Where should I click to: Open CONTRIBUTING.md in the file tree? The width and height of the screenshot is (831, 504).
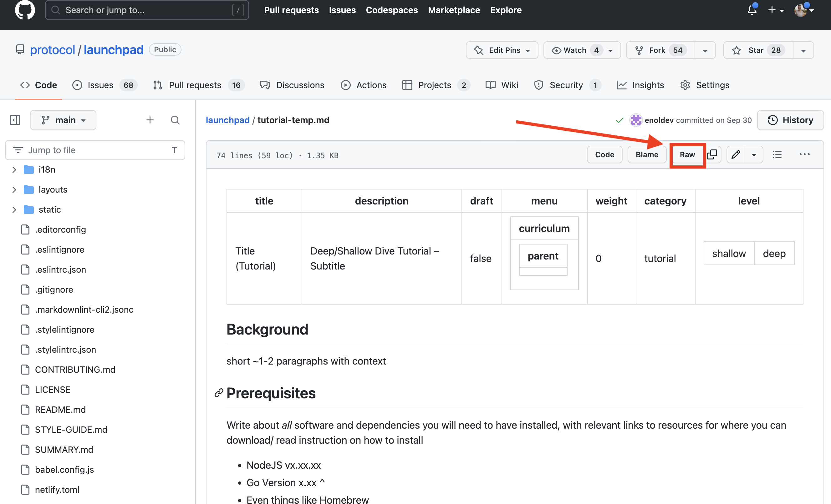75,370
